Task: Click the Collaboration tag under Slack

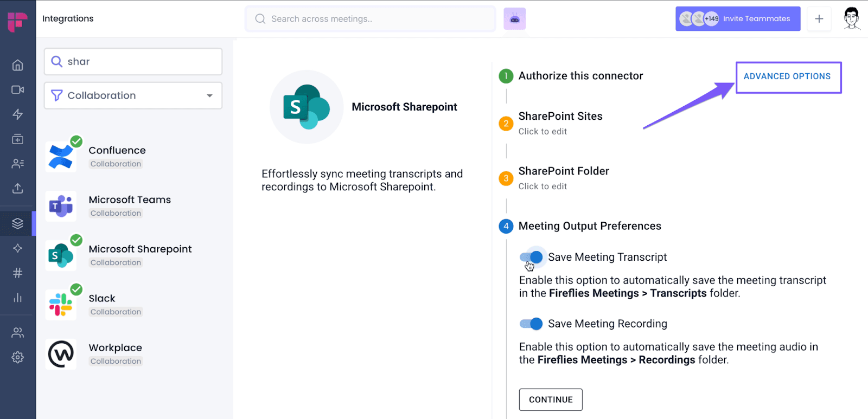Action: 116,312
